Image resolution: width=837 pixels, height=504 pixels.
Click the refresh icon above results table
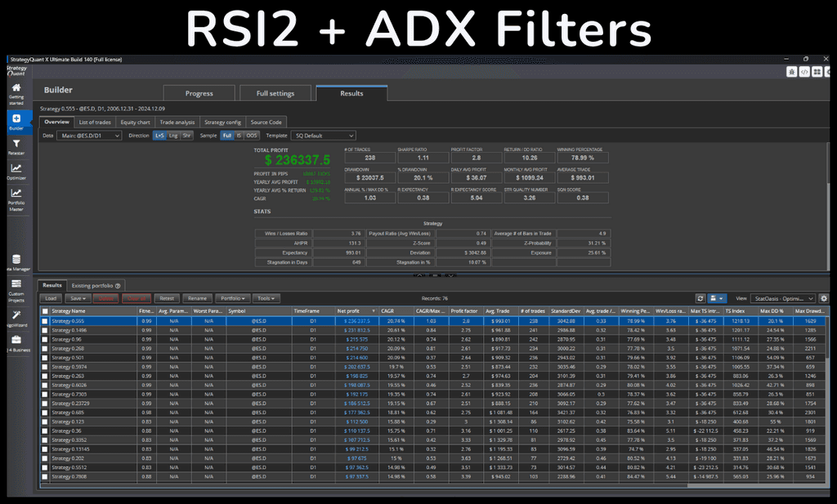pyautogui.click(x=700, y=297)
